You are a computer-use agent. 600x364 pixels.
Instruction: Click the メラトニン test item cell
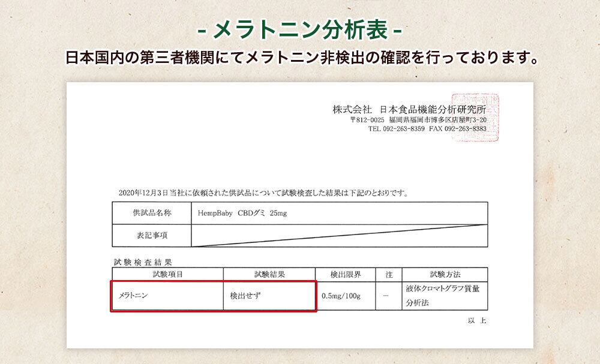(167, 296)
